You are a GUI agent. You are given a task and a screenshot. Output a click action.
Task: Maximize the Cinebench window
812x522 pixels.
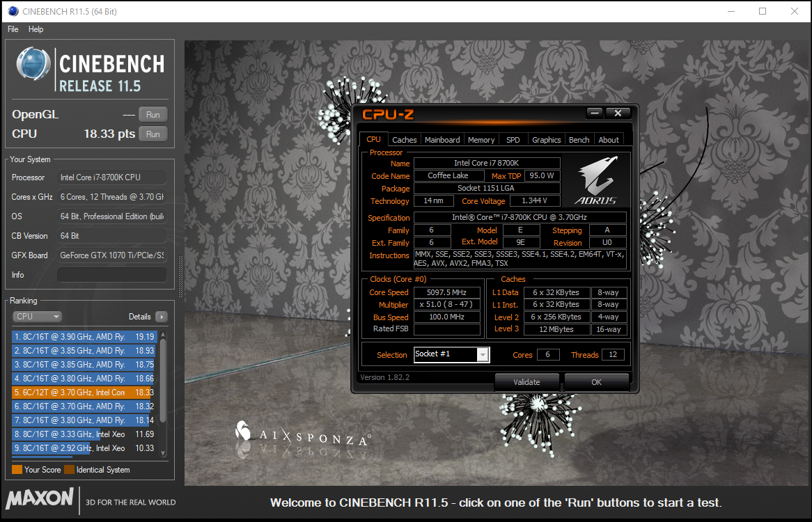[763, 11]
